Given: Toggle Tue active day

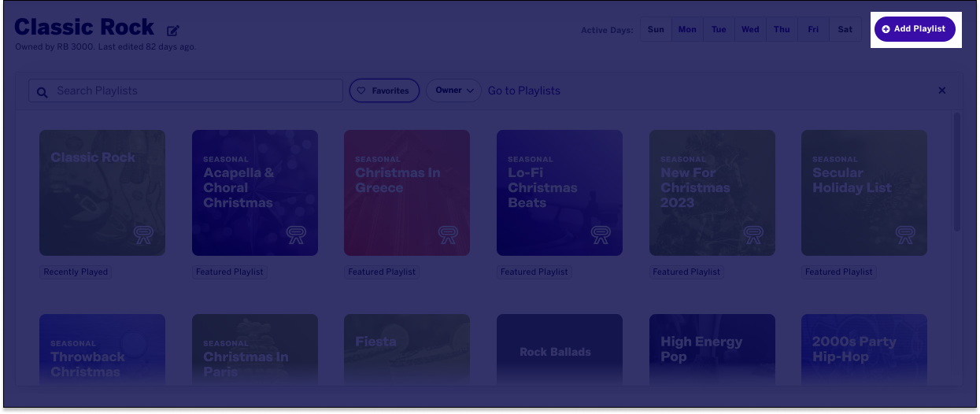Looking at the screenshot, I should click(x=719, y=30).
